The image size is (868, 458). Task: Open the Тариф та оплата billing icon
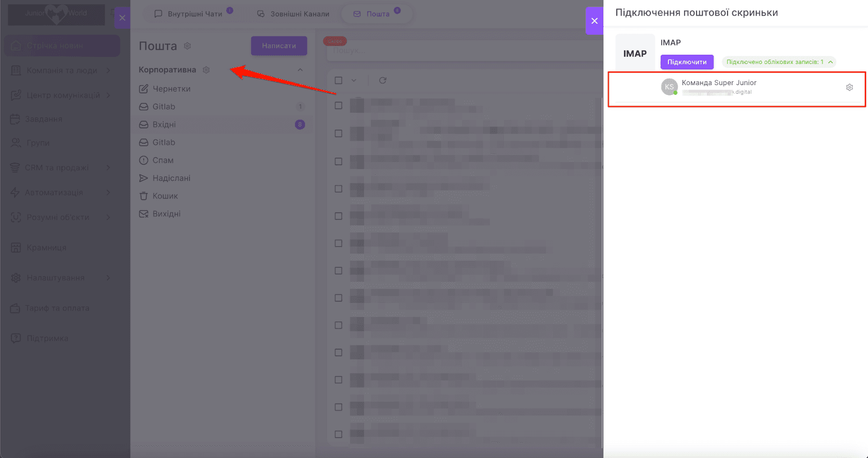(15, 308)
